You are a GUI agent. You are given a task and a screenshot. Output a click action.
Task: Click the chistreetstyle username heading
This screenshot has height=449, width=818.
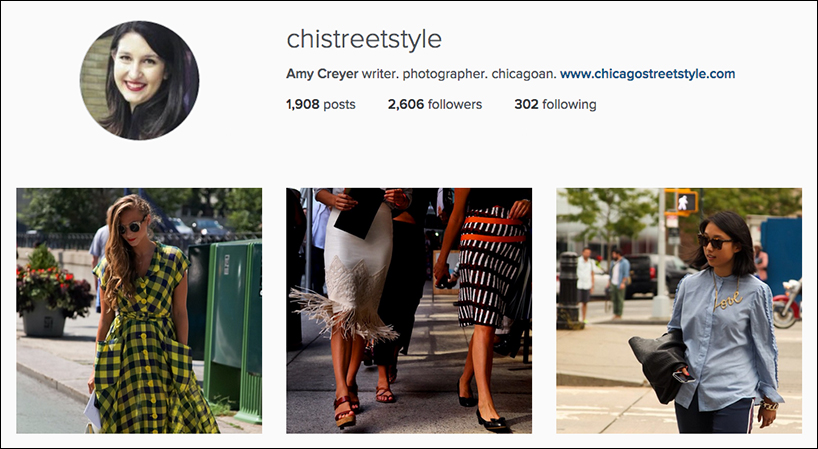coord(364,39)
